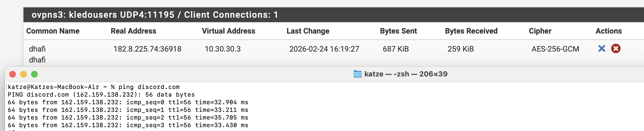Click the red circle X kill client icon
The height and width of the screenshot is (131, 644).
point(616,49)
